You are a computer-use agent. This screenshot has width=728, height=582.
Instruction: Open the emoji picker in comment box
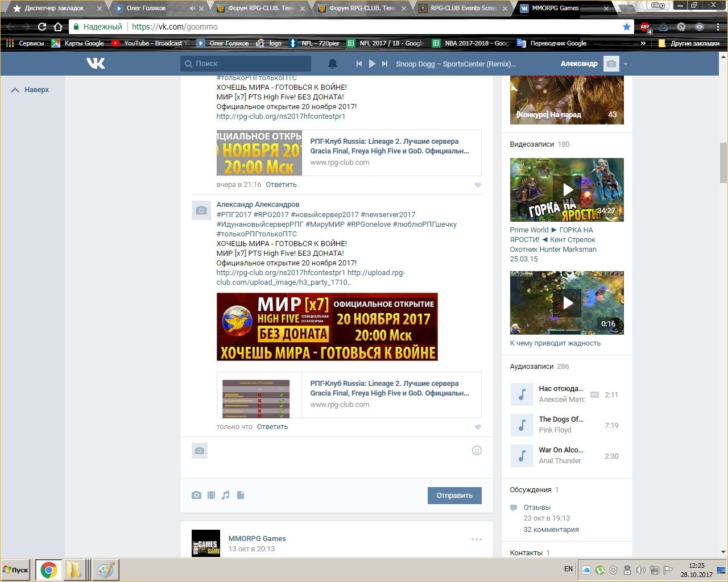click(477, 451)
